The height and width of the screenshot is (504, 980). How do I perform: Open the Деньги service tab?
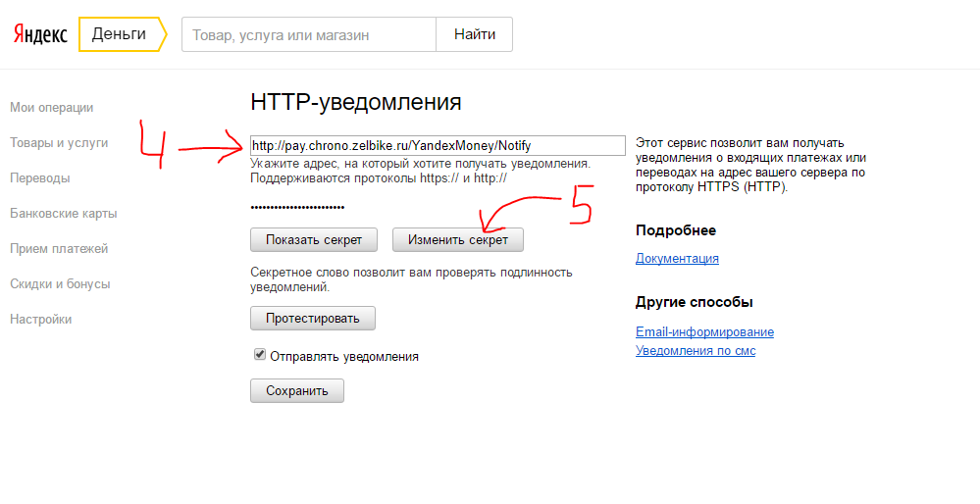coord(123,34)
